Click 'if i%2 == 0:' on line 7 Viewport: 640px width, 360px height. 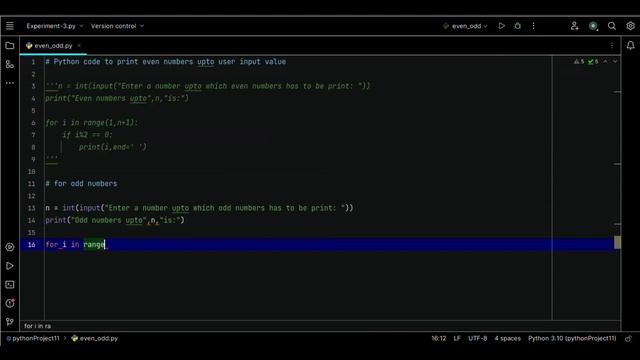pyautogui.click(x=87, y=135)
